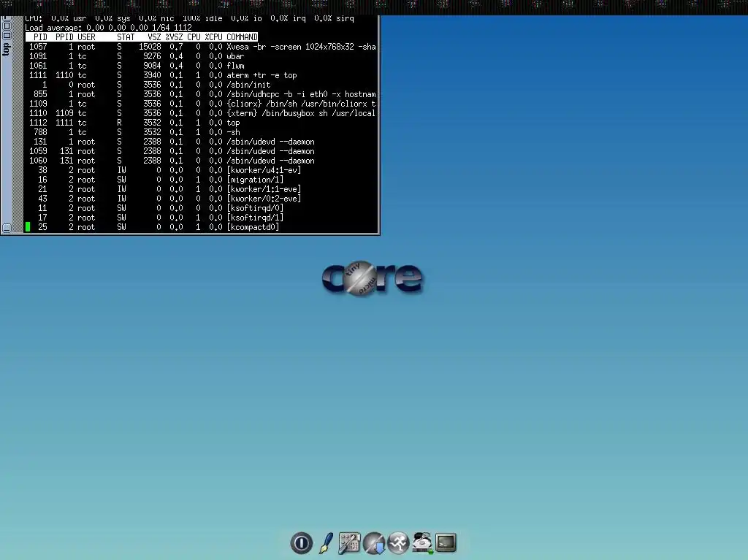748x560 pixels.
Task: Click the %VSZ column header
Action: point(174,37)
